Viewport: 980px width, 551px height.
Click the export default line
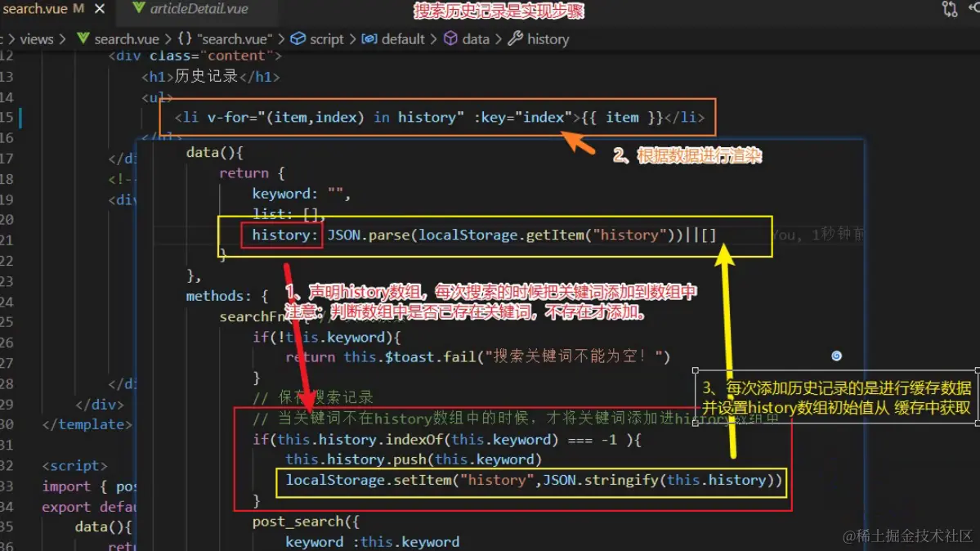pos(88,507)
